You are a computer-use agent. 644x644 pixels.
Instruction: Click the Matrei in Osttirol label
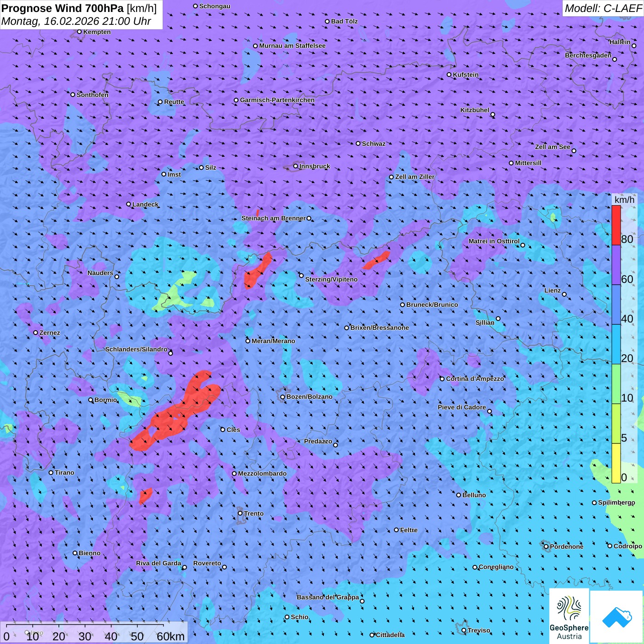494,241
